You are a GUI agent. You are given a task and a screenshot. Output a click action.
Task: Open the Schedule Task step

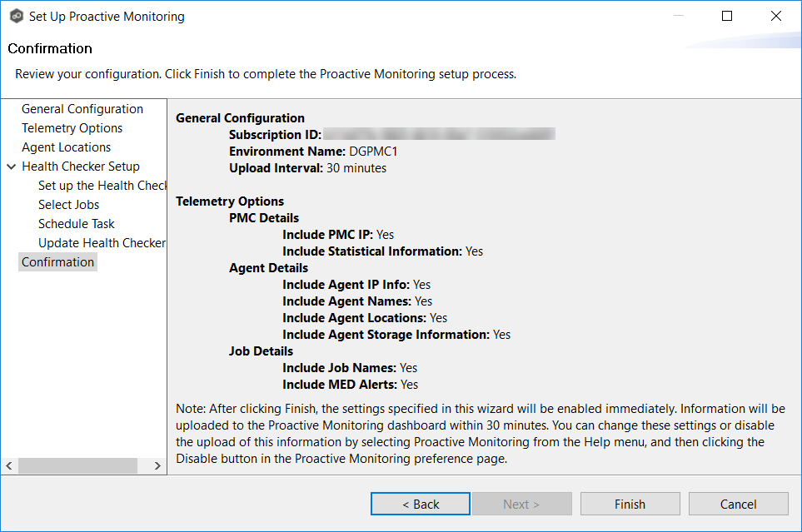click(77, 224)
